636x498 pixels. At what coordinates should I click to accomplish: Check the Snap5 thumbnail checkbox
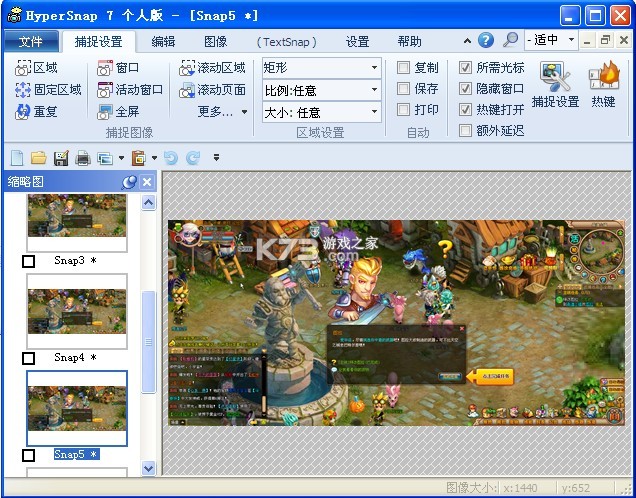click(x=28, y=455)
